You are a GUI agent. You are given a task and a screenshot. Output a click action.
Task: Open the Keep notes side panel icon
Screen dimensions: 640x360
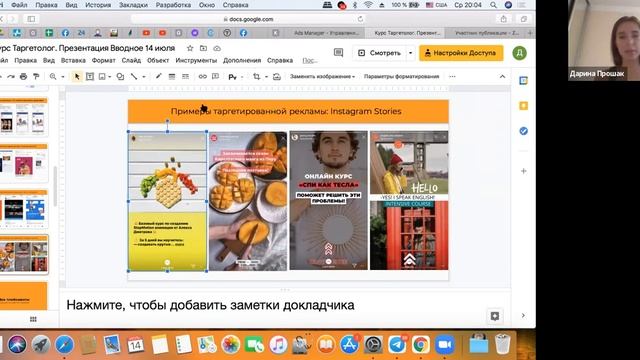click(x=523, y=106)
